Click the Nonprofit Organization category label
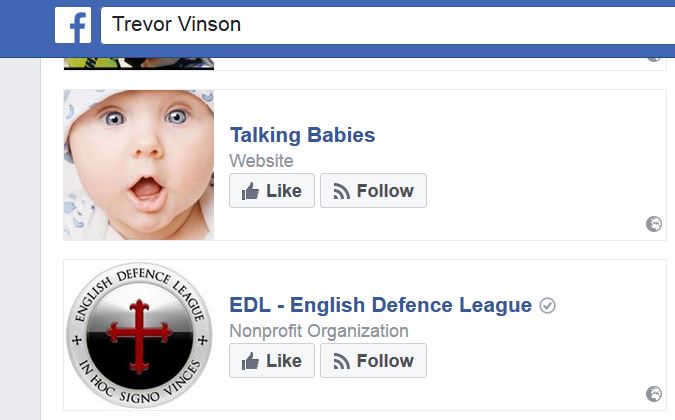This screenshot has width=675, height=420. [319, 331]
